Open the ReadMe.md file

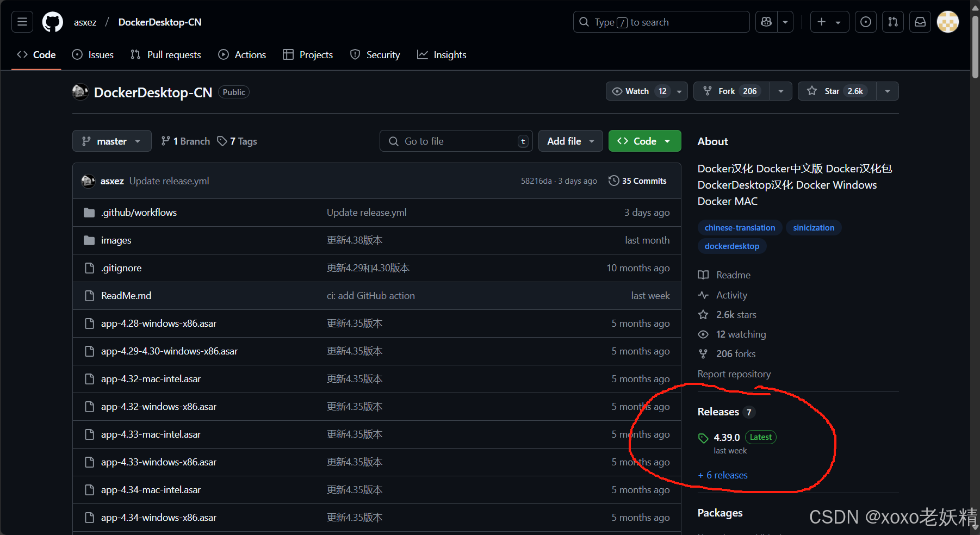coord(126,296)
